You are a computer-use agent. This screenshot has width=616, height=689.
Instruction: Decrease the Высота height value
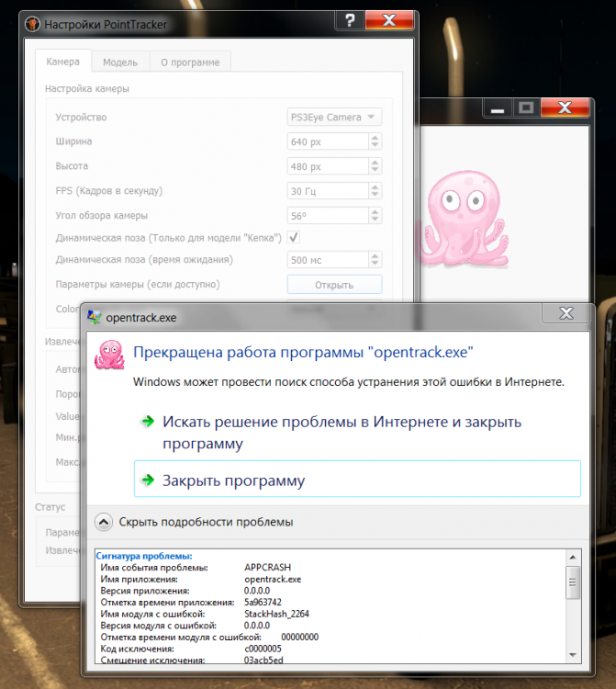(x=375, y=170)
